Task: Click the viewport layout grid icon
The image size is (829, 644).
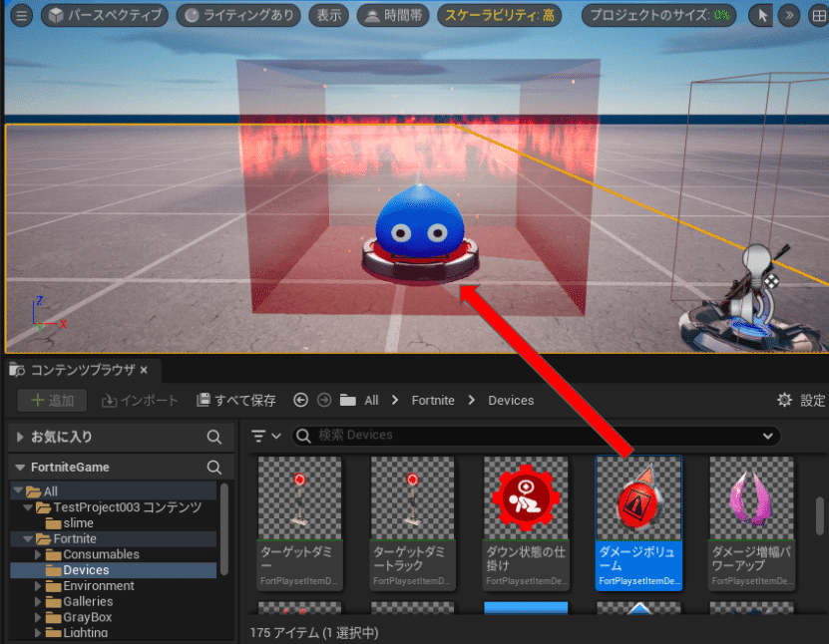Action: point(818,16)
